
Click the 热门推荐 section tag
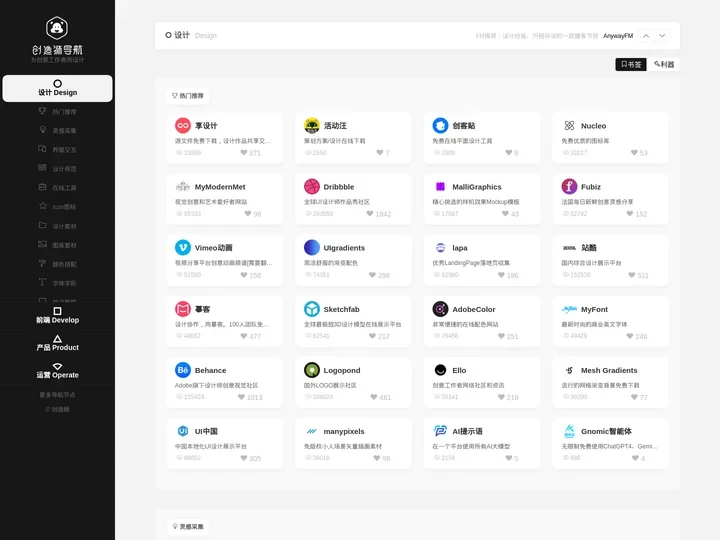click(x=187, y=96)
